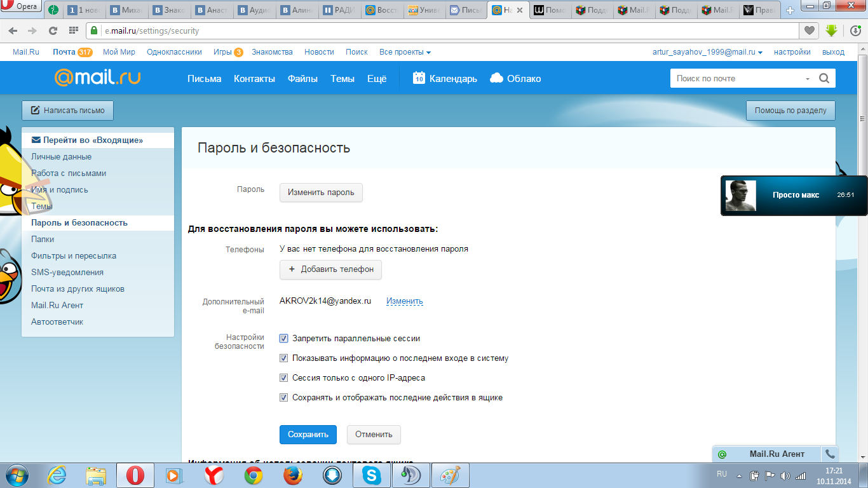Image resolution: width=868 pixels, height=488 pixels.
Task: Launch Firefox from the taskbar
Action: tap(293, 475)
